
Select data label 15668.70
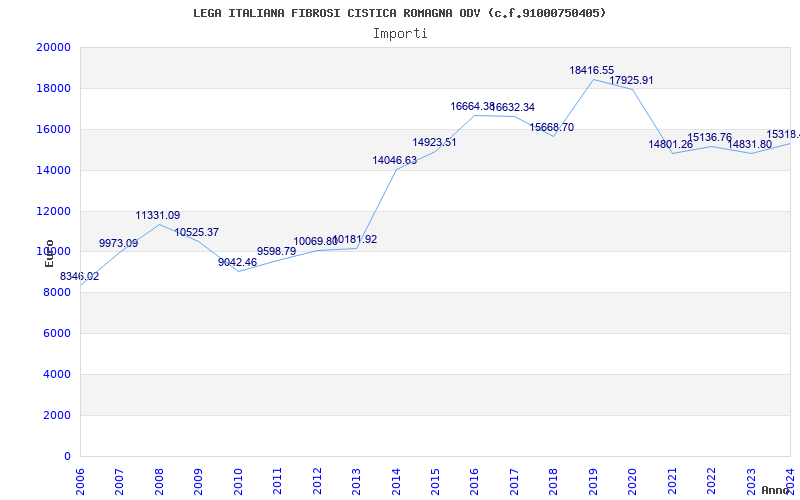pyautogui.click(x=552, y=128)
